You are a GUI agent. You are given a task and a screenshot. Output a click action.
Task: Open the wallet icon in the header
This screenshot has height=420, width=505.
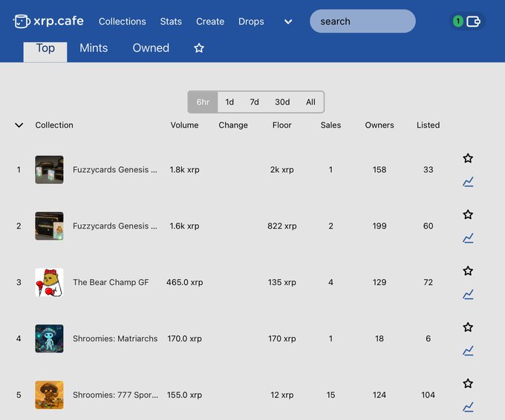click(473, 22)
